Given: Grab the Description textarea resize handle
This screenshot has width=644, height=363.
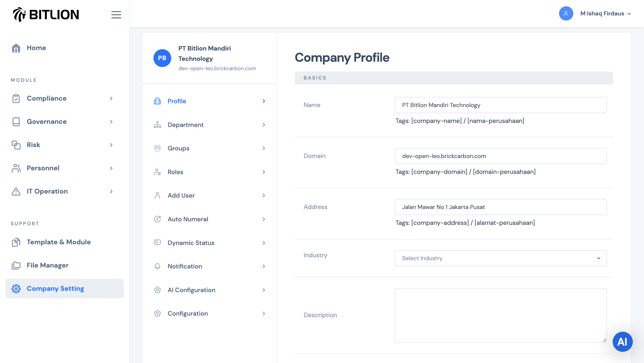Looking at the screenshot, I should [604, 340].
